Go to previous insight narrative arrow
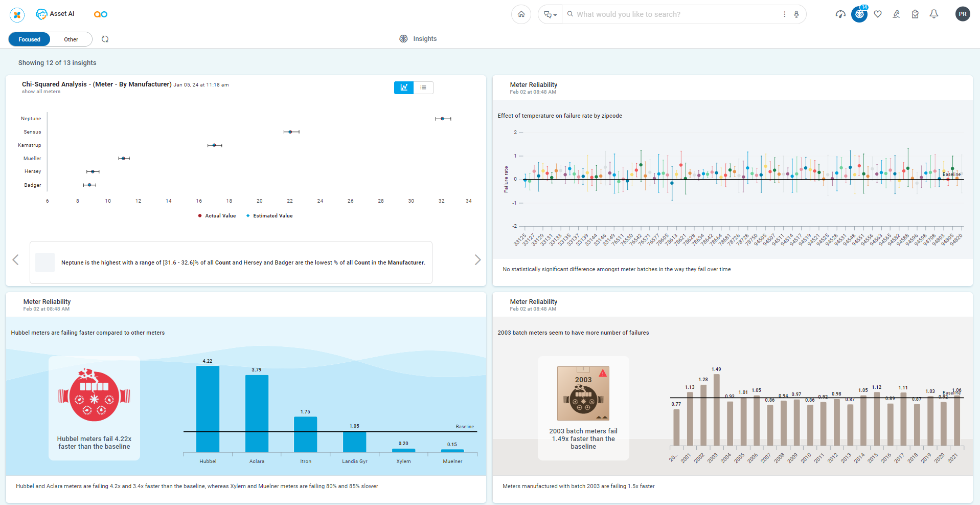 click(x=15, y=260)
